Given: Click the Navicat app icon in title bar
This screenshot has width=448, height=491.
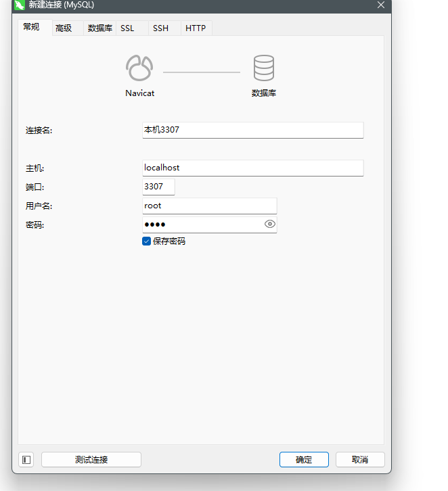Looking at the screenshot, I should (20, 5).
